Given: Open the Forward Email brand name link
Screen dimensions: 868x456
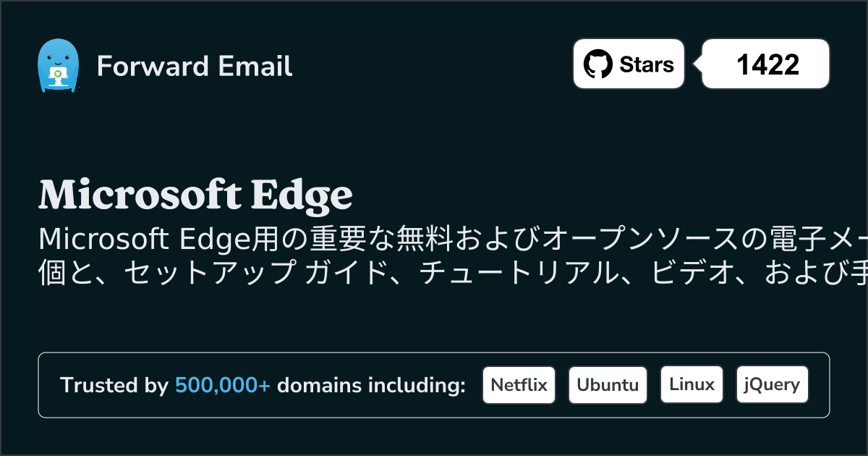Looking at the screenshot, I should point(195,67).
